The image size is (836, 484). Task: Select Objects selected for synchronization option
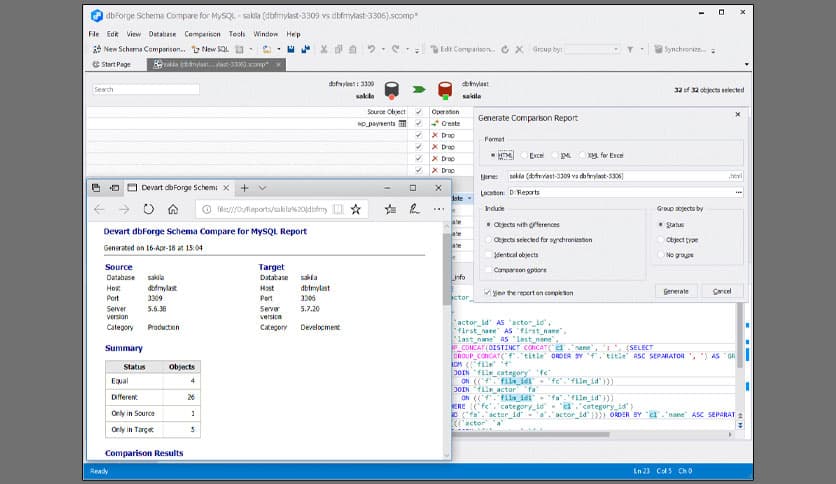pos(488,240)
